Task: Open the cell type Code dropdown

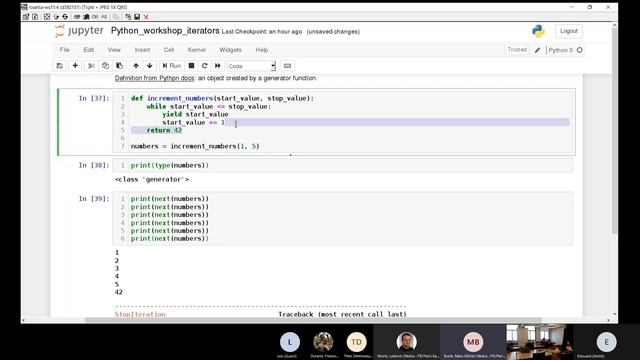Action: pos(251,66)
